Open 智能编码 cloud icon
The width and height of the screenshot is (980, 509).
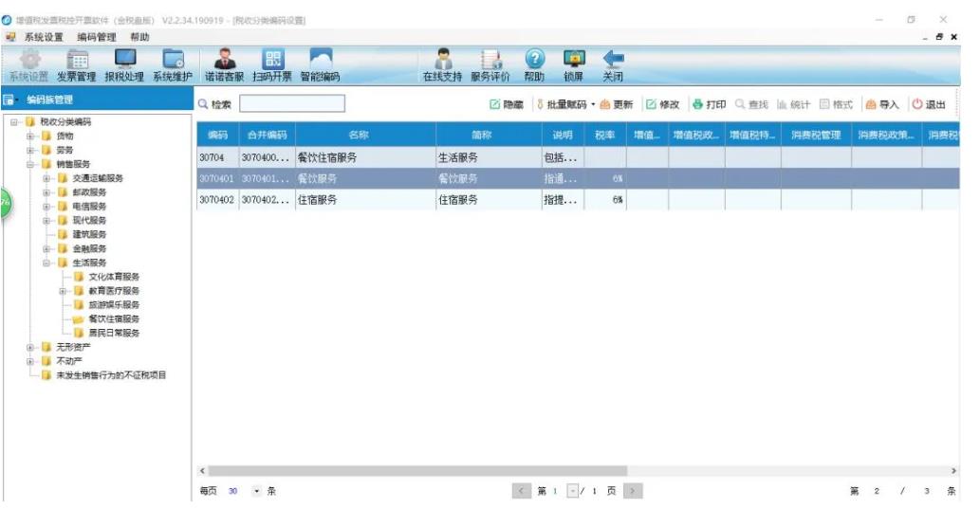point(320,66)
